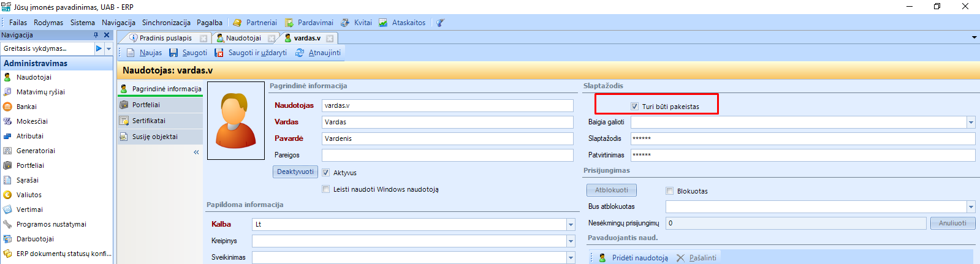Viewport: 980px width, 264px height.
Task: Open the Baigia galioti dropdown
Action: [x=971, y=123]
